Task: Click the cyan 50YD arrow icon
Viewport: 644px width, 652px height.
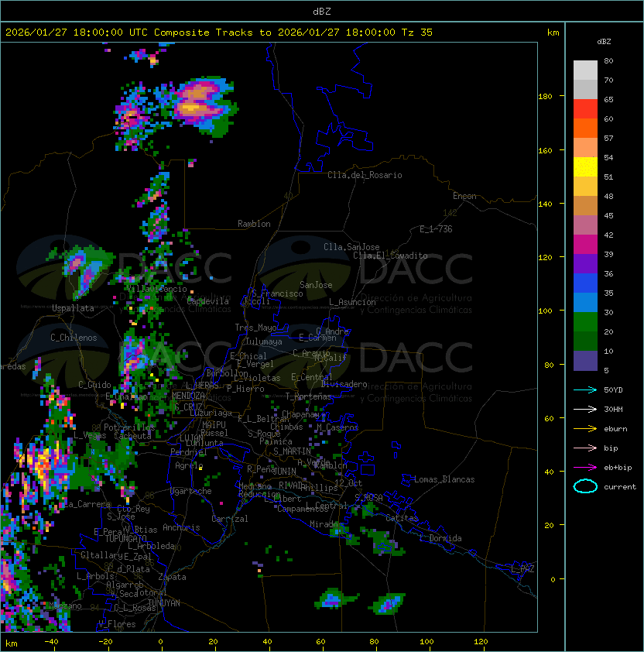Action: pos(585,389)
